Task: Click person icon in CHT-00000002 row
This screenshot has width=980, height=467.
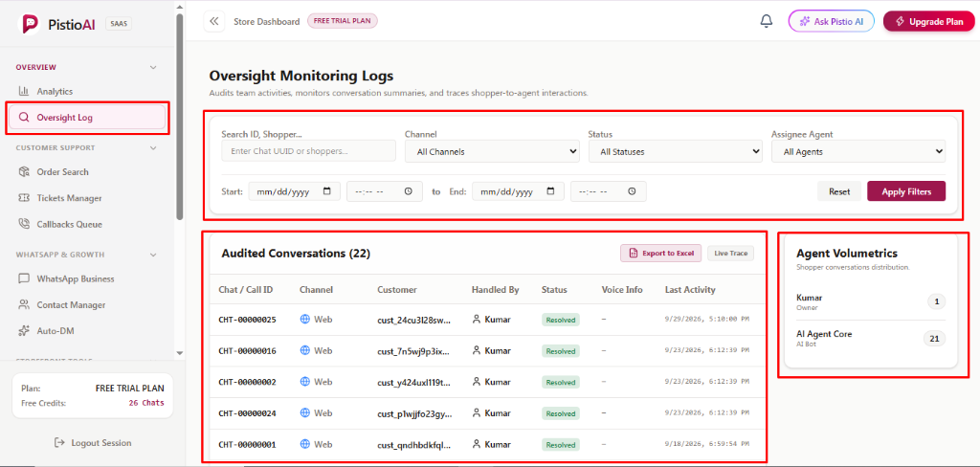Action: [x=477, y=382]
